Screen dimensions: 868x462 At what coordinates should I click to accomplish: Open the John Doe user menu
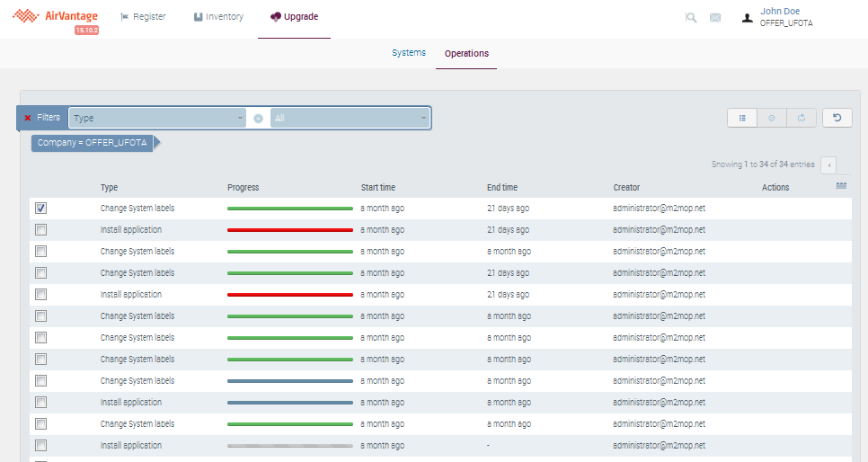777,17
